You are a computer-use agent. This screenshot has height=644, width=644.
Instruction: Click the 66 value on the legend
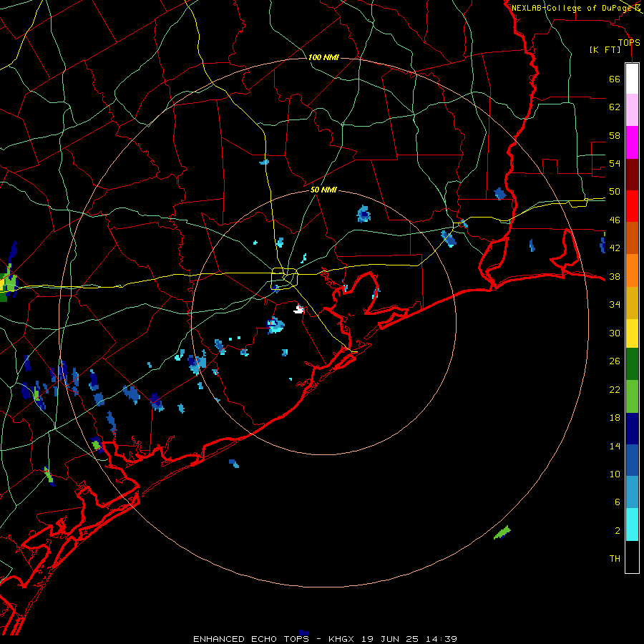(x=615, y=79)
